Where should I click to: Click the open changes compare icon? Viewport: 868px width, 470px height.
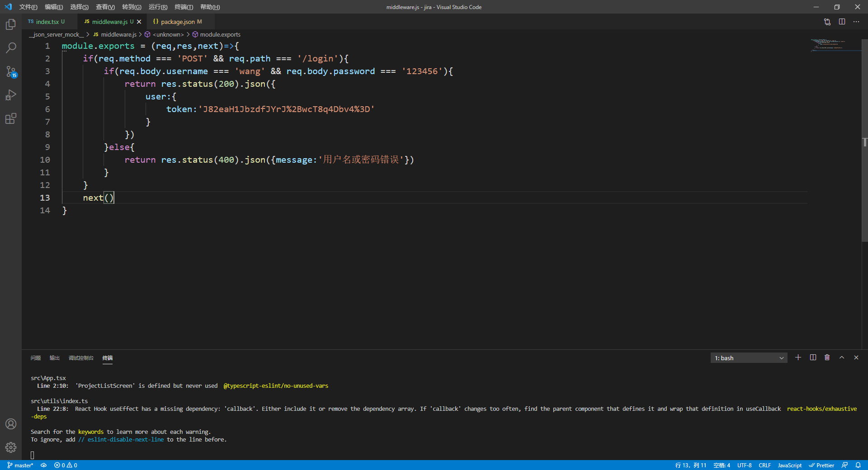point(827,22)
